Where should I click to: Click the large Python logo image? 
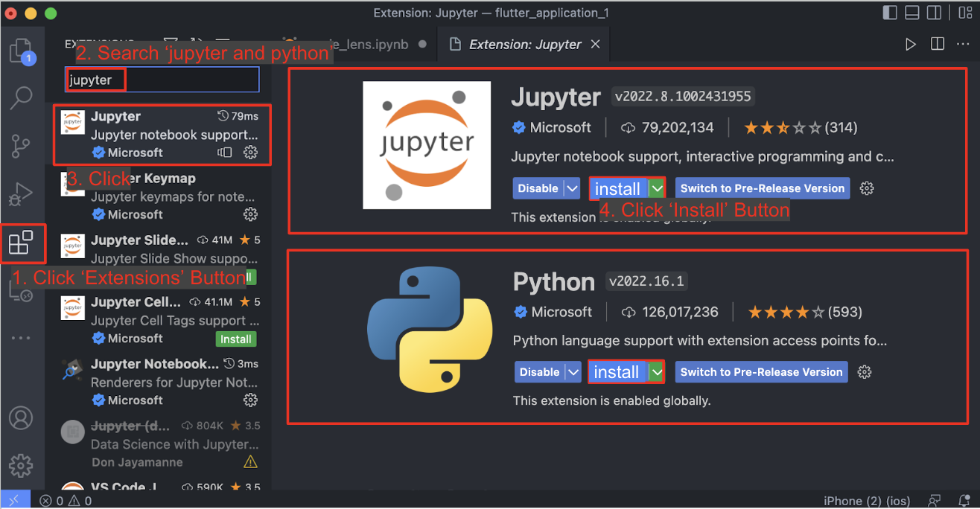click(x=429, y=330)
